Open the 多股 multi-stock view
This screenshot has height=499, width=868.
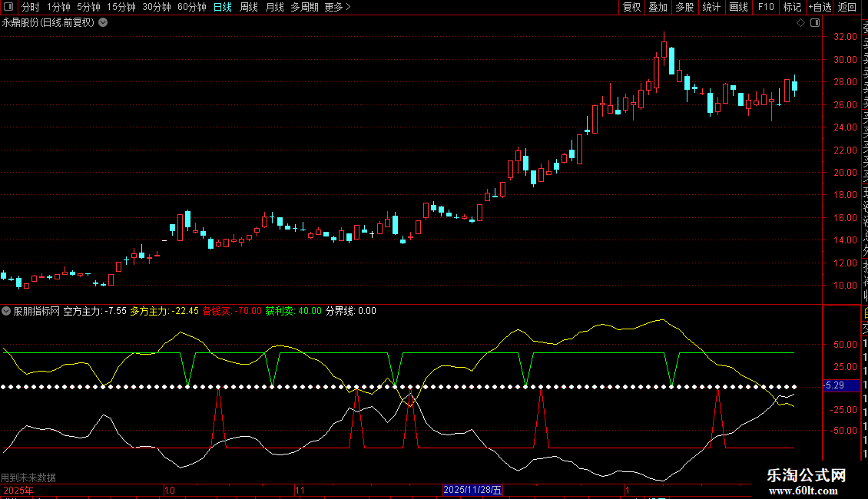point(684,7)
